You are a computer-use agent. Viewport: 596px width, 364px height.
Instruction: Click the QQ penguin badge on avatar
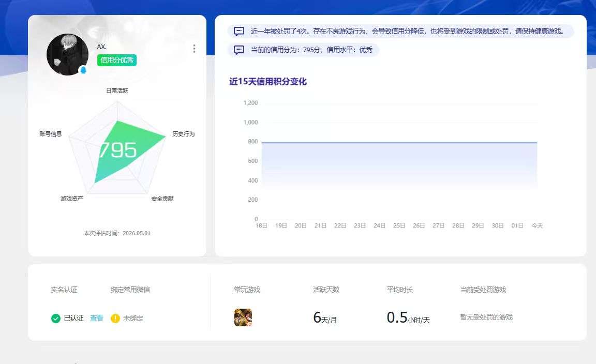pos(83,70)
